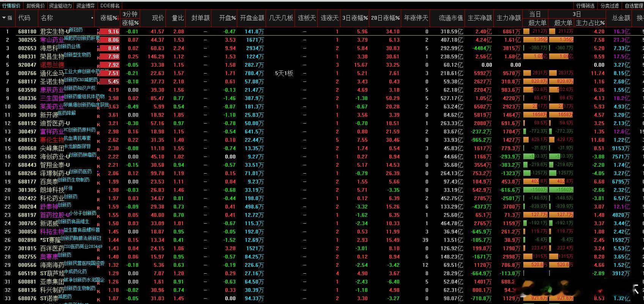Screen dimensions: 644x304
Task: Sort by the 代码 column header
Action: pos(24,18)
